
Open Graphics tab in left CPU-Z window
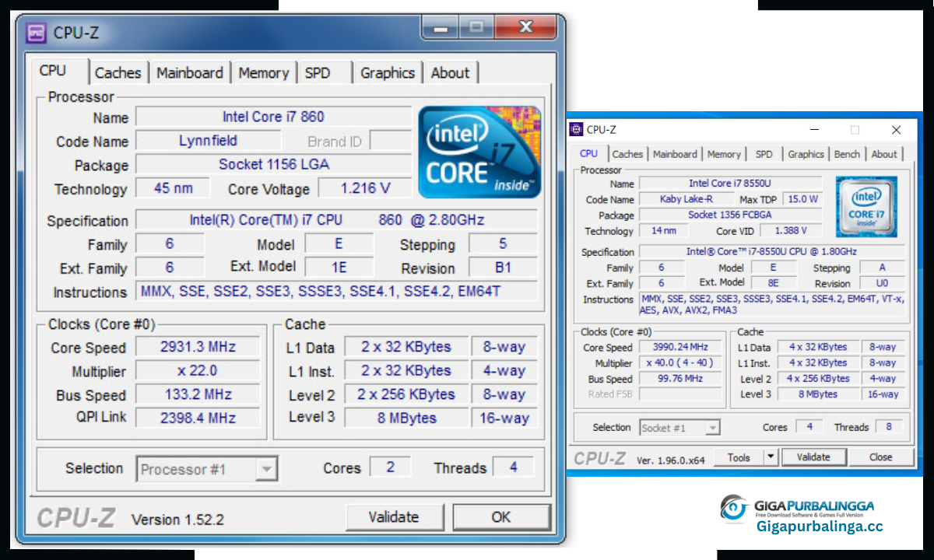tap(388, 73)
